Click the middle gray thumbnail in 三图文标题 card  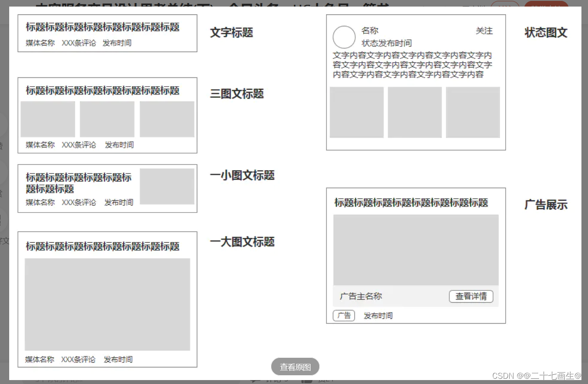[x=107, y=119]
